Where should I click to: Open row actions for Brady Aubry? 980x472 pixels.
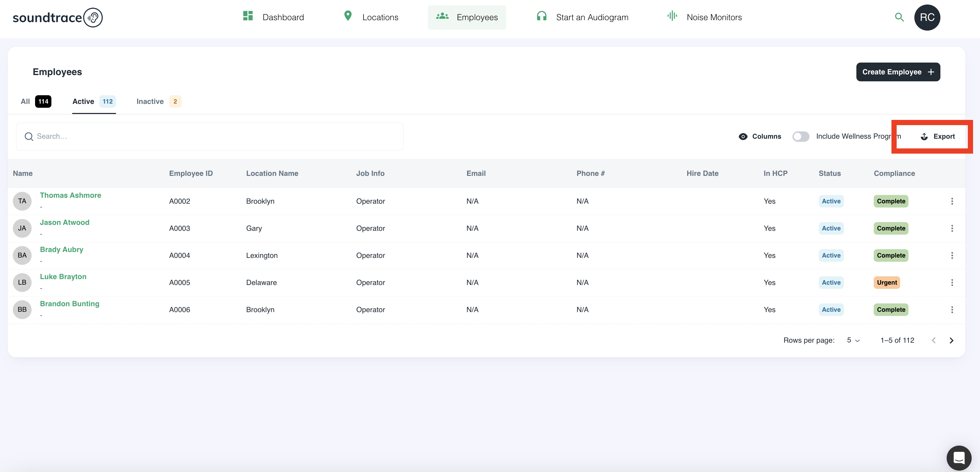pos(952,255)
